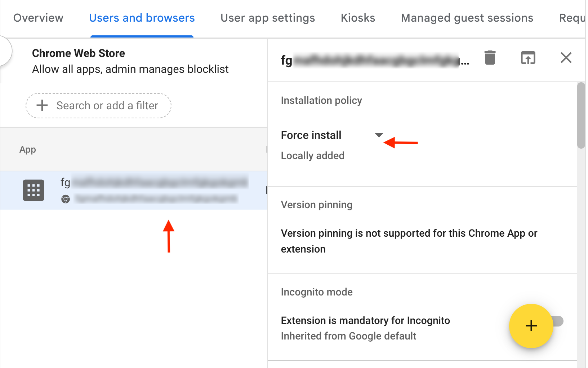Click the app grid icon next to fg
The height and width of the screenshot is (368, 588).
33,190
